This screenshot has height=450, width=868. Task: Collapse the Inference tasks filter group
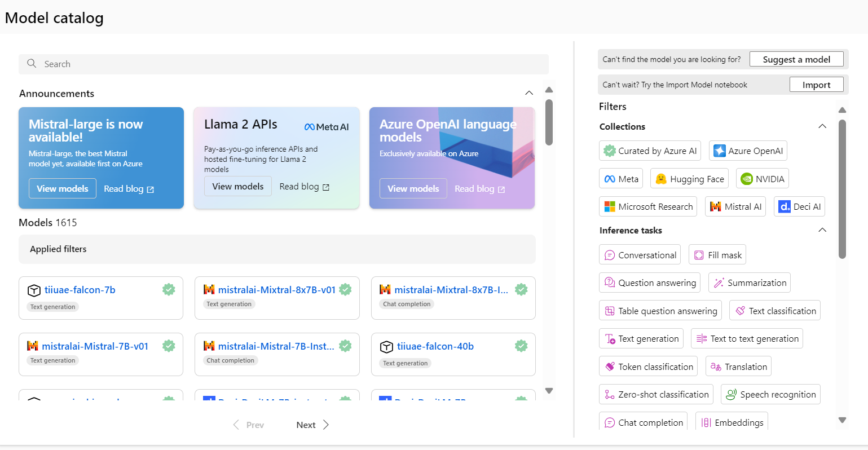[822, 230]
